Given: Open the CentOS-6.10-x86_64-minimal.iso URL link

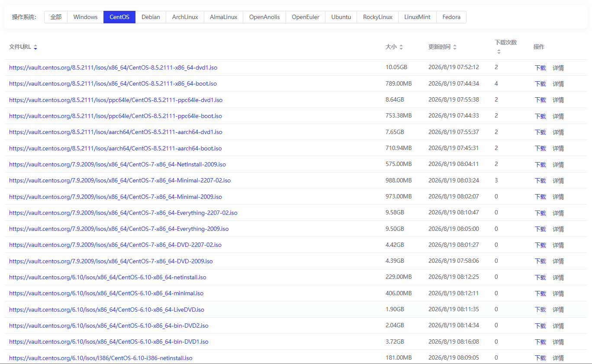Looking at the screenshot, I should (x=106, y=293).
